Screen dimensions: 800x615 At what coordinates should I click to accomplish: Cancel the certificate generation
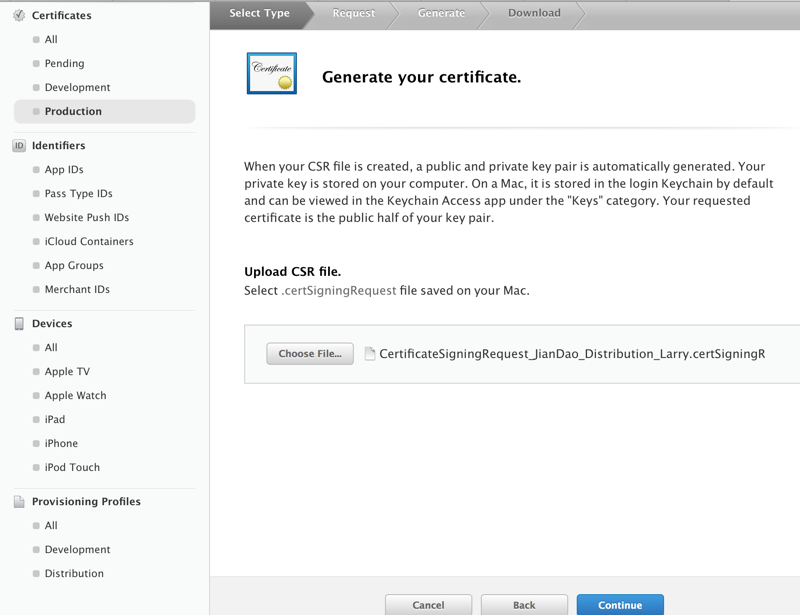point(428,604)
